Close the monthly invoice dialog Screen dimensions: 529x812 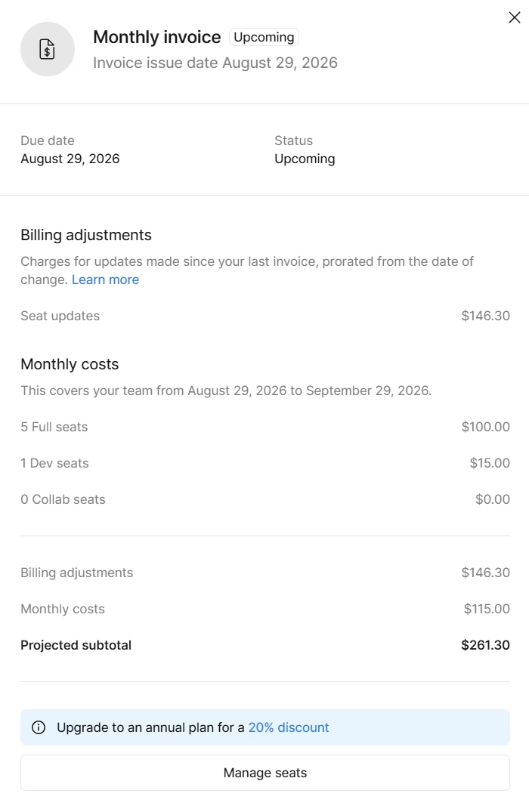coord(514,17)
